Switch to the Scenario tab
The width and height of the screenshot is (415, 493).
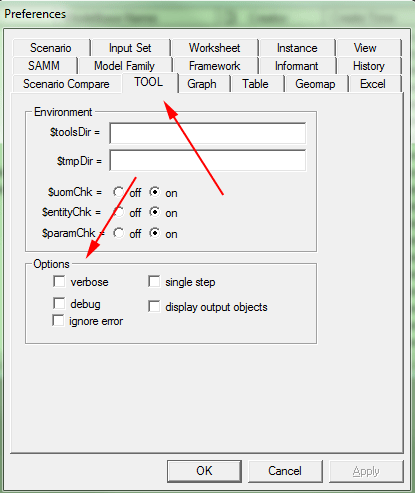[x=51, y=48]
